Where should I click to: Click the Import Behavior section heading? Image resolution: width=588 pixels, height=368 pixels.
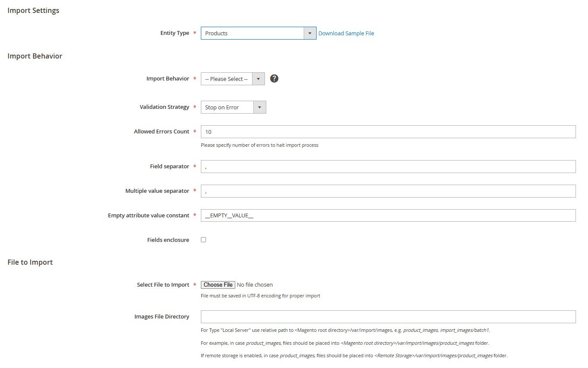point(35,56)
